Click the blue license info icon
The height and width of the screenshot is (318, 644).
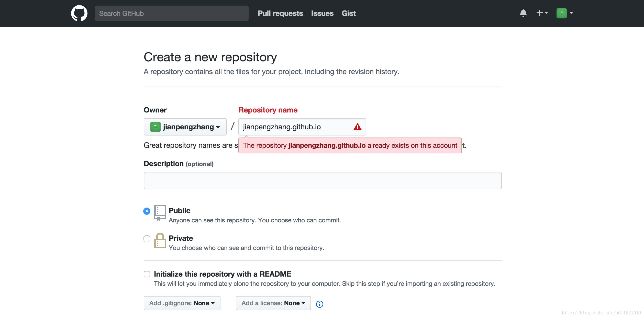[320, 304]
